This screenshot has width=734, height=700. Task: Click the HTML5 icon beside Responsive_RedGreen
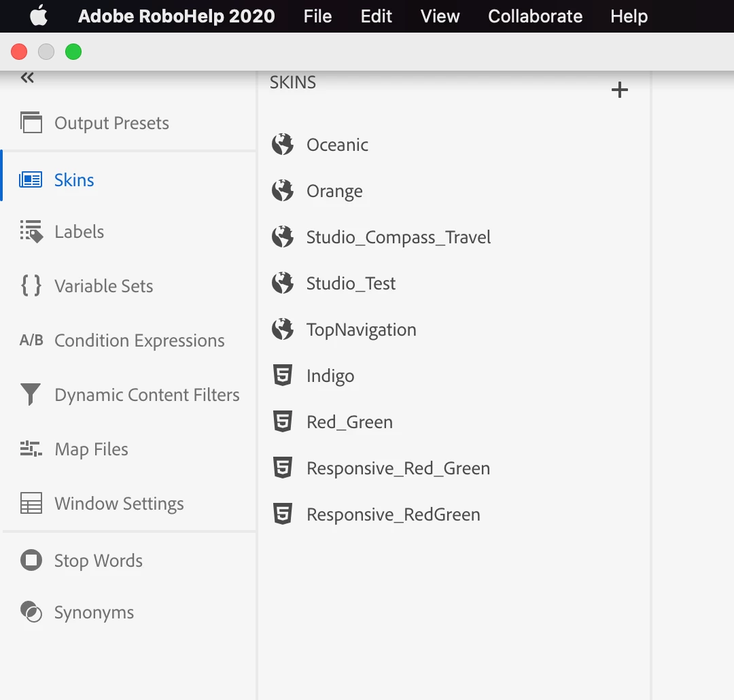pyautogui.click(x=283, y=514)
